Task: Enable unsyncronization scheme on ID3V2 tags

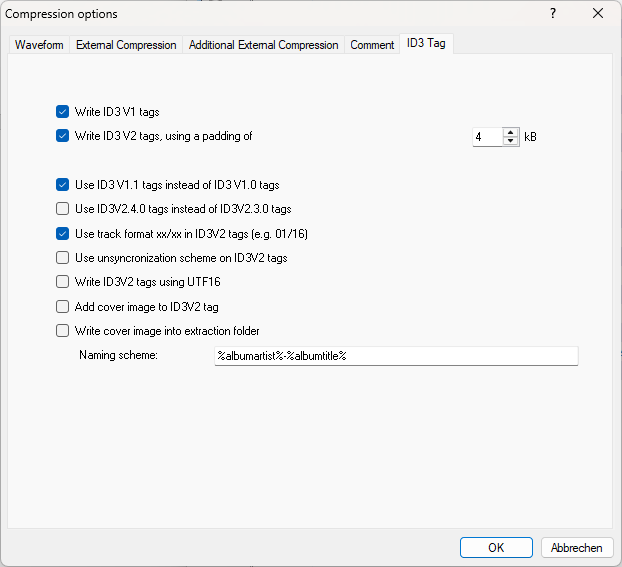Action: (x=63, y=258)
